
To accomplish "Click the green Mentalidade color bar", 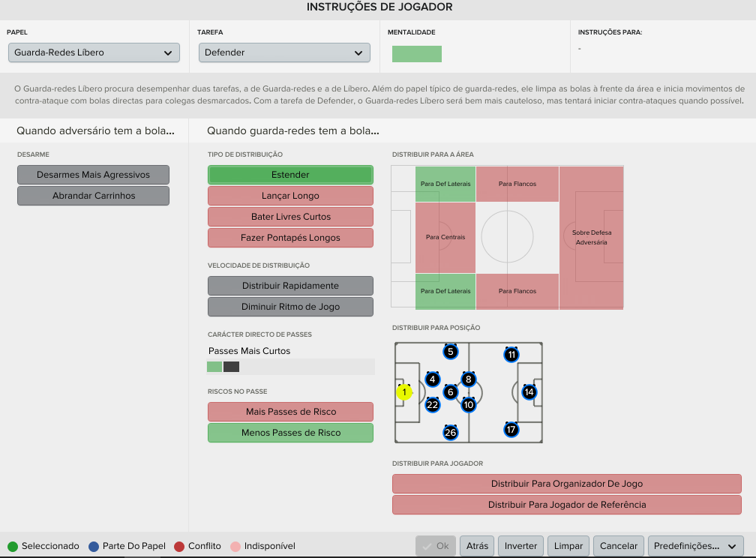I will click(x=416, y=54).
